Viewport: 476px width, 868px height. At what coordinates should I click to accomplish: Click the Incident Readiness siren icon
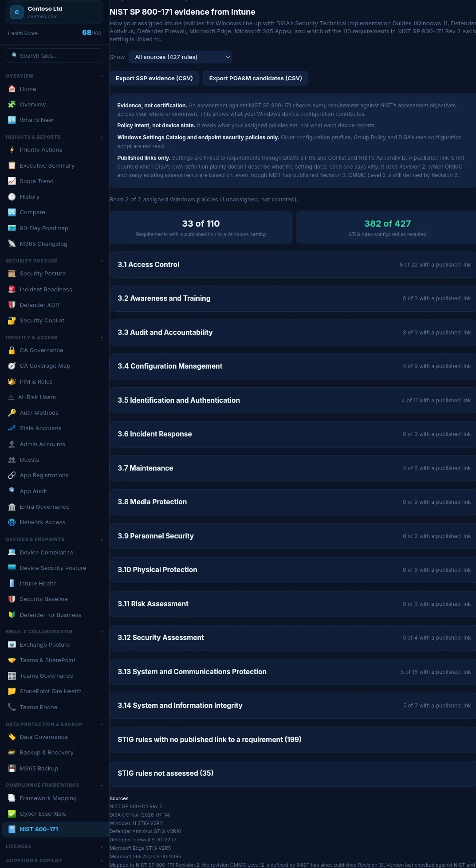click(x=12, y=290)
